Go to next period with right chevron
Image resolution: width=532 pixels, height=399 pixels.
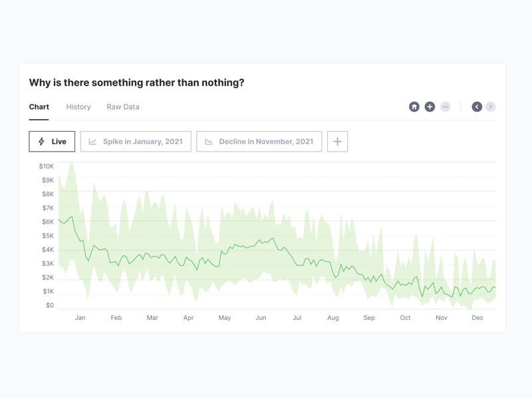click(491, 107)
